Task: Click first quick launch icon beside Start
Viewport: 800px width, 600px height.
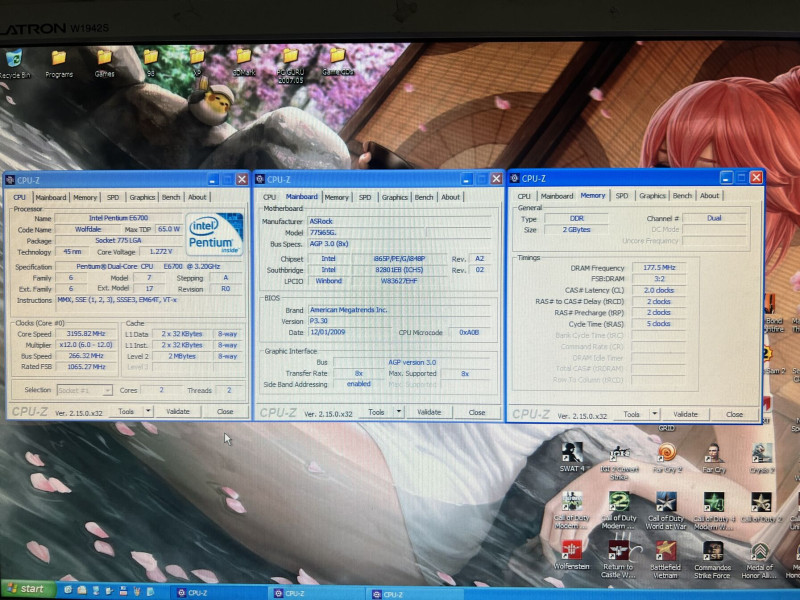Action: coord(68,590)
